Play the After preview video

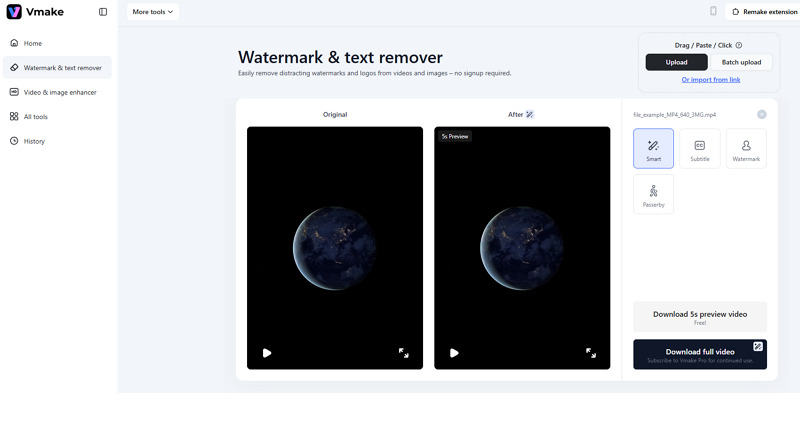coord(454,353)
